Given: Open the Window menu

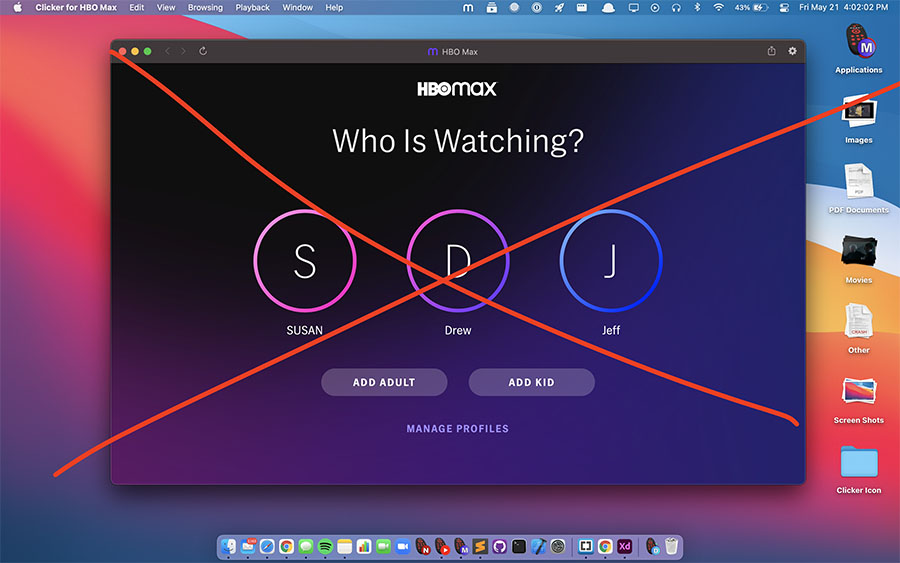Looking at the screenshot, I should pos(297,7).
